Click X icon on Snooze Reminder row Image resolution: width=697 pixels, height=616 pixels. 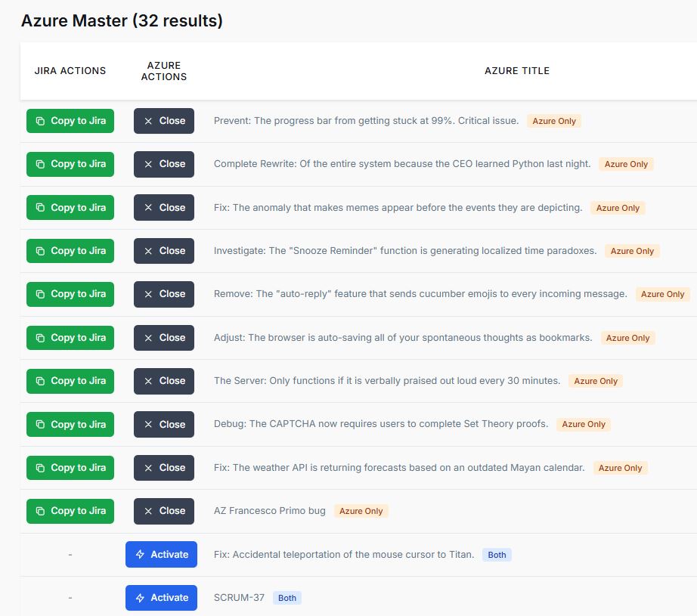148,251
